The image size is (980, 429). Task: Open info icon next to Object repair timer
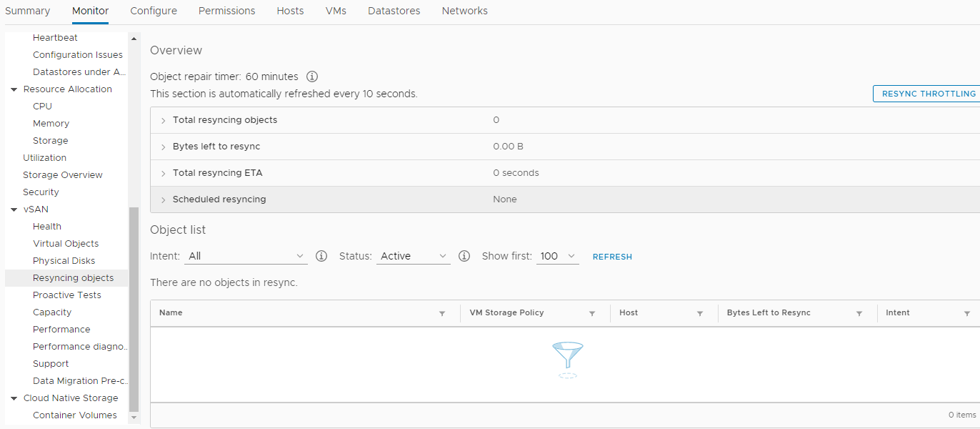312,77
